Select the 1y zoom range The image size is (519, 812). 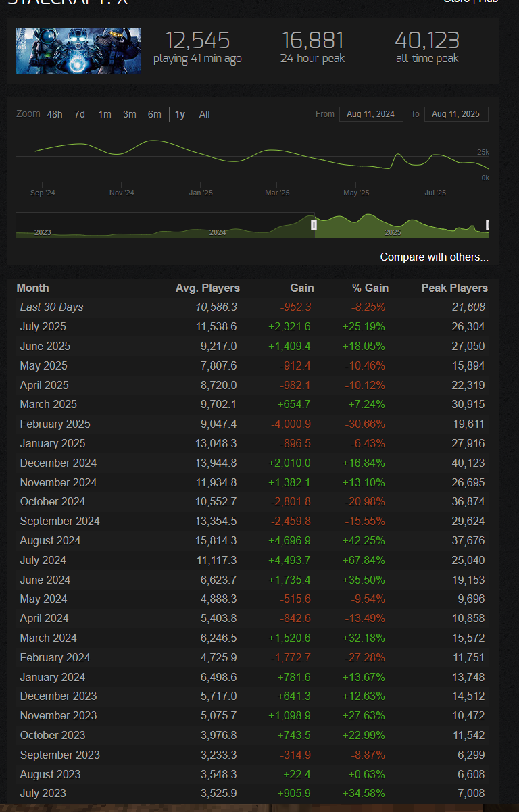pyautogui.click(x=180, y=114)
